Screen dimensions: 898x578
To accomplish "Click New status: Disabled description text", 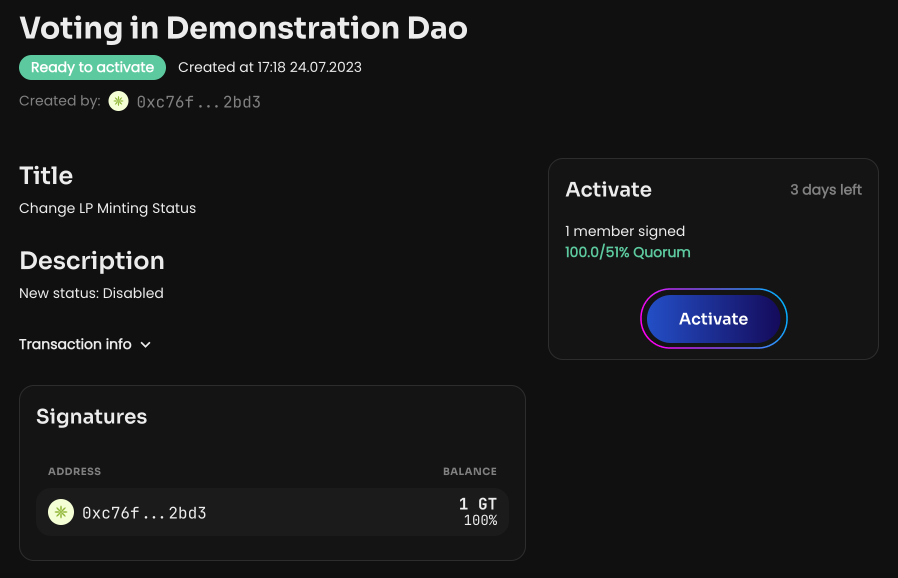I will pos(91,293).
